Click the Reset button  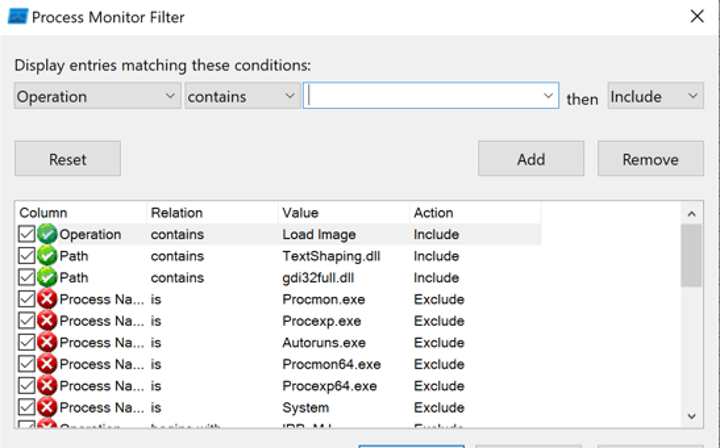pos(67,159)
